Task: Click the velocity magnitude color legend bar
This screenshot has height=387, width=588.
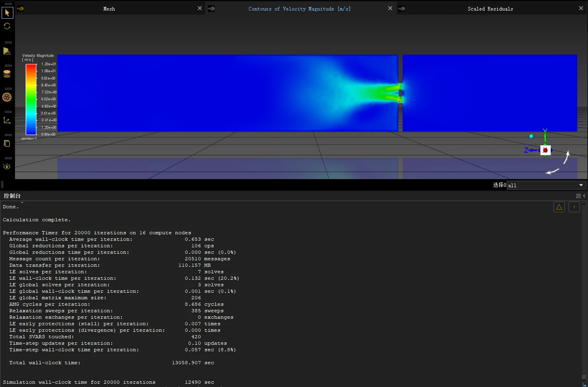Action: [x=31, y=99]
